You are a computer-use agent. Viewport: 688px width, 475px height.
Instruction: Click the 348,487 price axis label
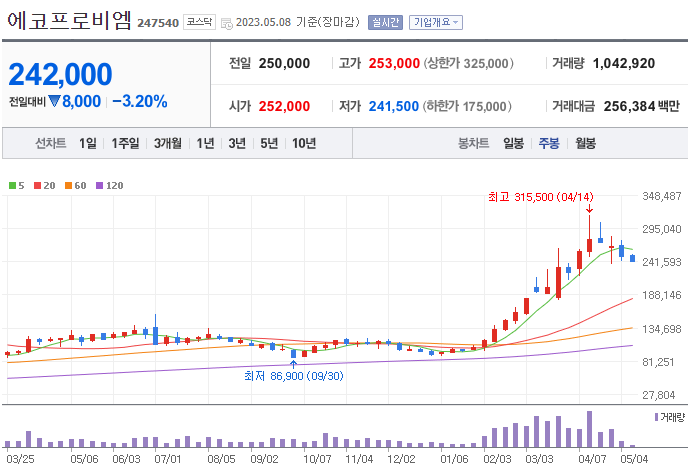tap(662, 196)
